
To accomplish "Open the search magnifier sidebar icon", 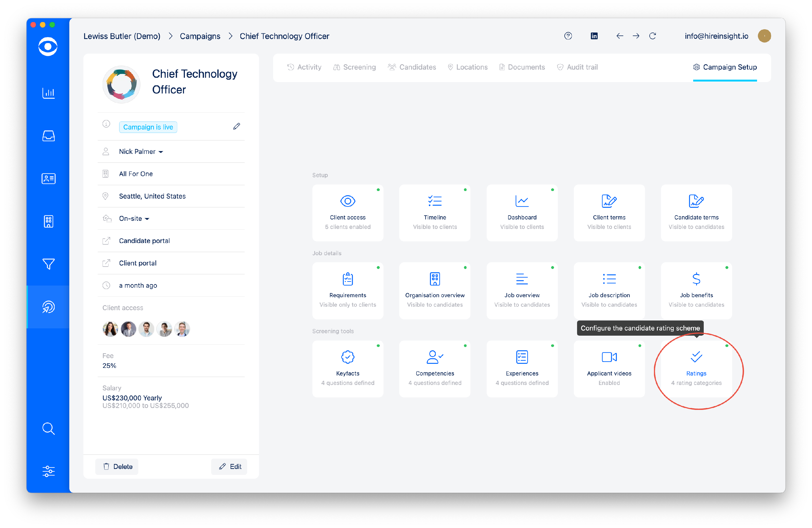I will [x=48, y=429].
